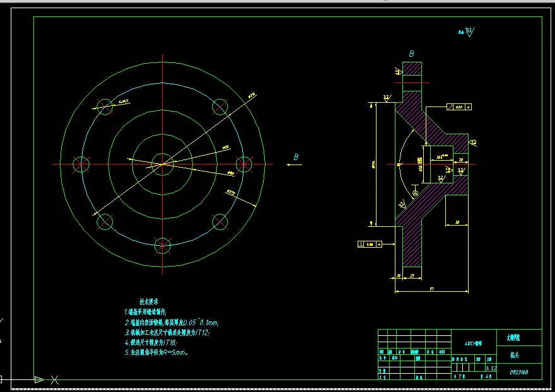
Task: Select the roughness symbol on the hub's right face
Action: tap(472, 142)
